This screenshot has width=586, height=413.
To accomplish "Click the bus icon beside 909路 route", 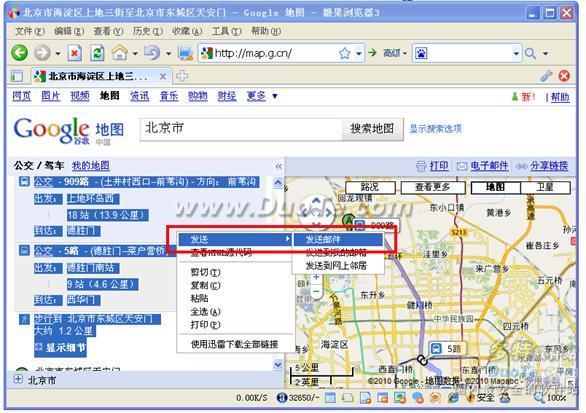I will [x=24, y=182].
